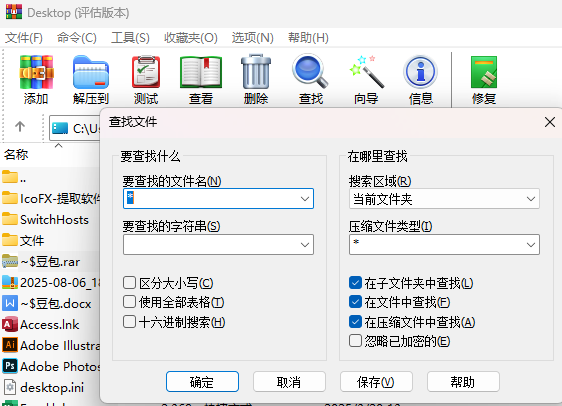Screen dimensions: 562x406
Task: Click the 保存(V) button
Action: 376,382
